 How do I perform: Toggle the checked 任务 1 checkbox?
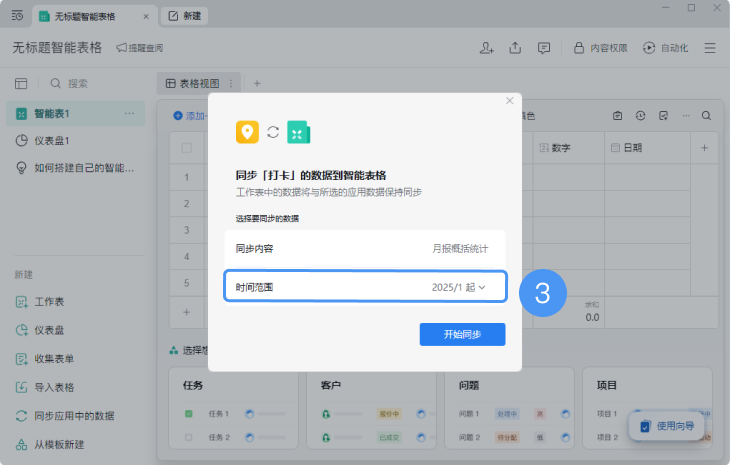(x=189, y=413)
